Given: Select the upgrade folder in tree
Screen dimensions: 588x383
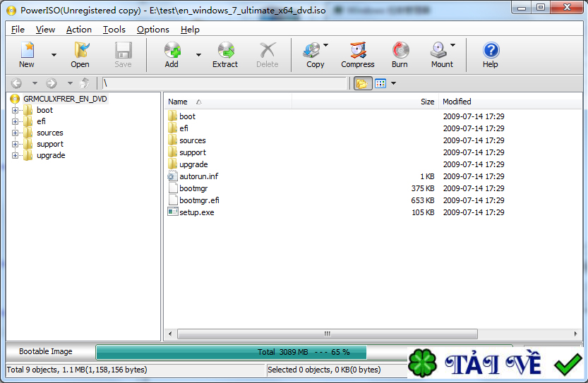Looking at the screenshot, I should pyautogui.click(x=51, y=155).
